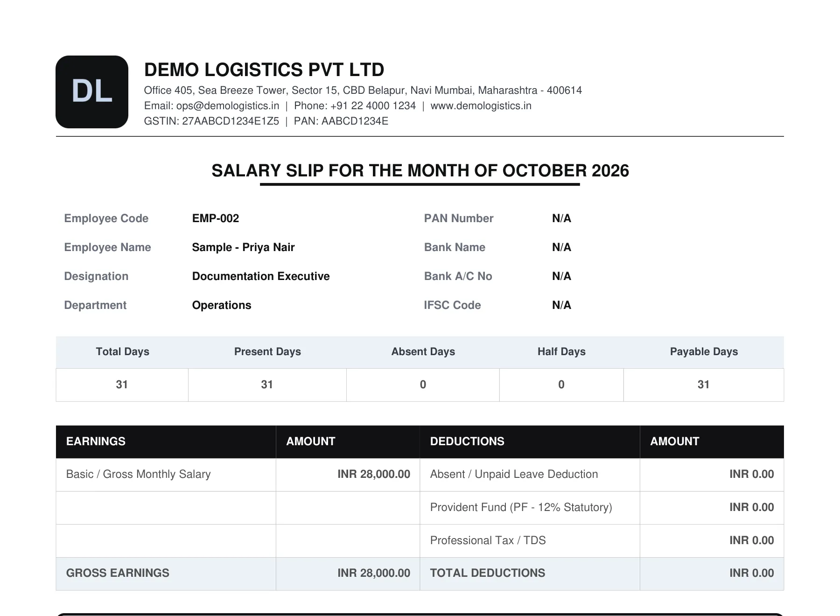
Task: Click INR 28,000.00 in Basic Salary row
Action: point(374,475)
